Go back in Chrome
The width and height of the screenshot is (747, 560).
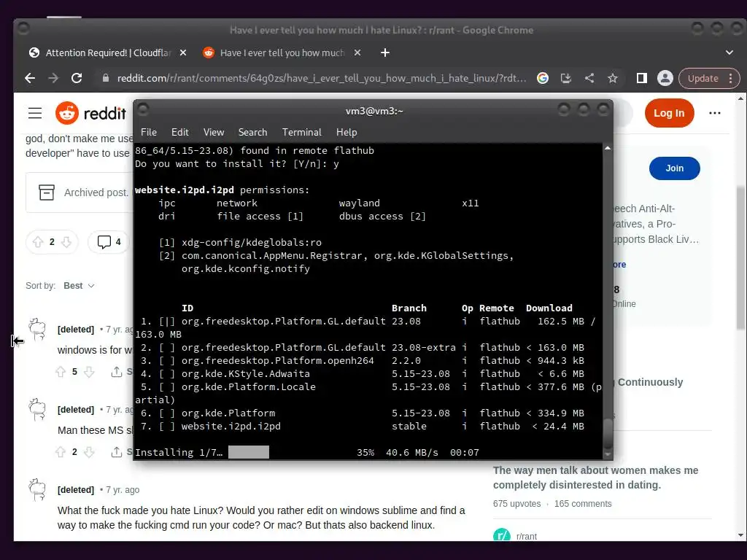tap(30, 78)
